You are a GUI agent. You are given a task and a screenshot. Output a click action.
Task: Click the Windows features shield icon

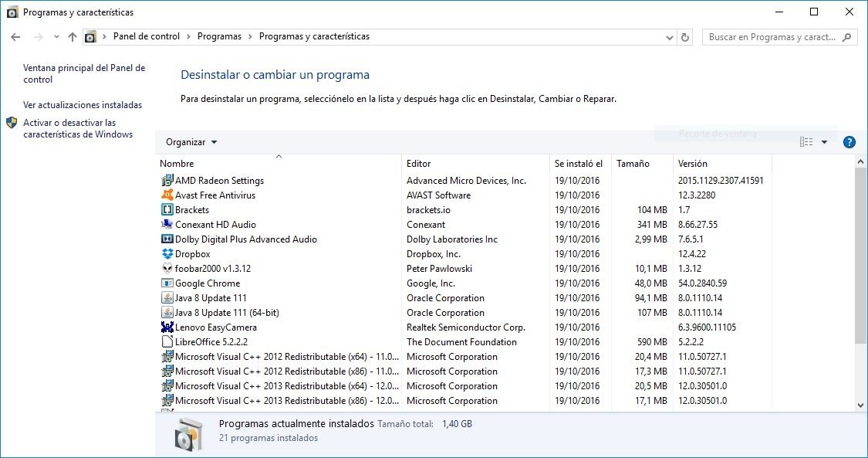tap(12, 123)
